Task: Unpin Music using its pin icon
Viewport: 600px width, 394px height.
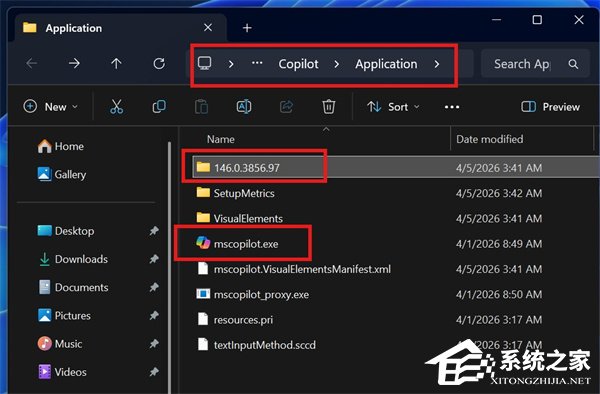Action: [154, 344]
